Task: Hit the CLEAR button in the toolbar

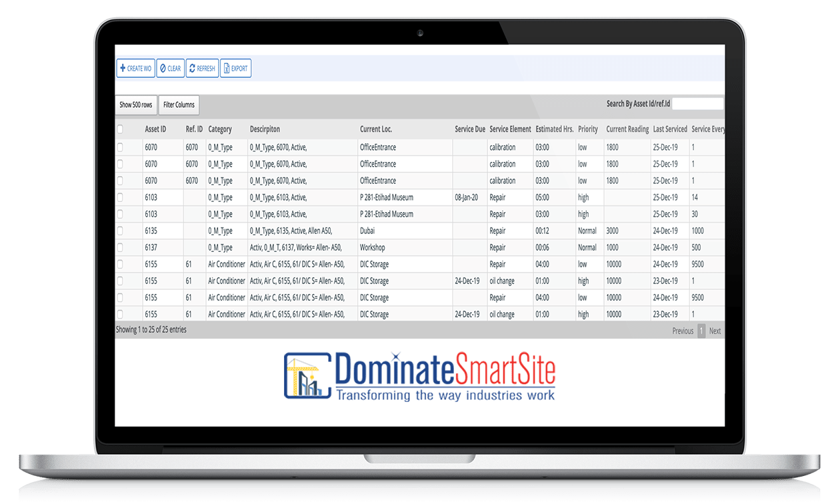Action: 170,69
